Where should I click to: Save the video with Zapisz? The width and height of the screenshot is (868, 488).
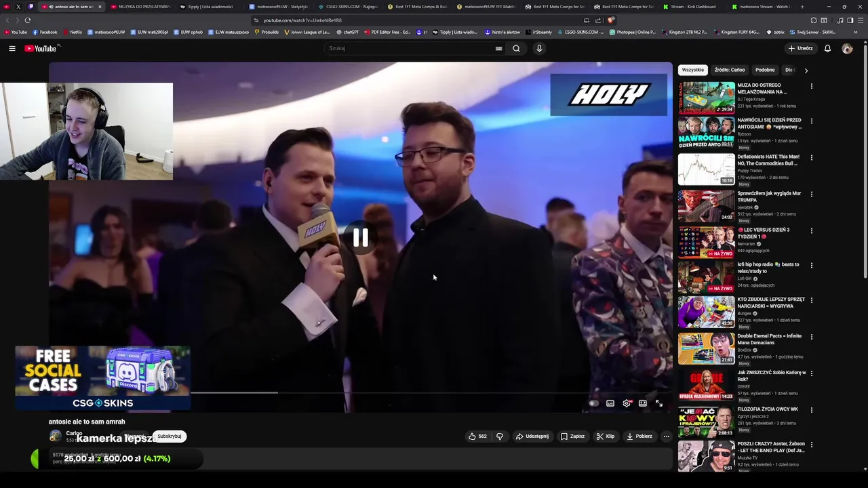[573, 436]
